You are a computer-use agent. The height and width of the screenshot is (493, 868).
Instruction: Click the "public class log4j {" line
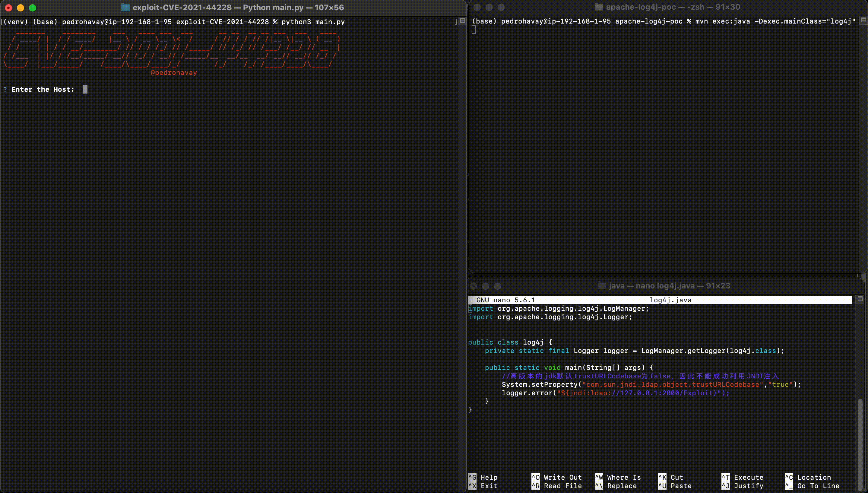pos(510,342)
